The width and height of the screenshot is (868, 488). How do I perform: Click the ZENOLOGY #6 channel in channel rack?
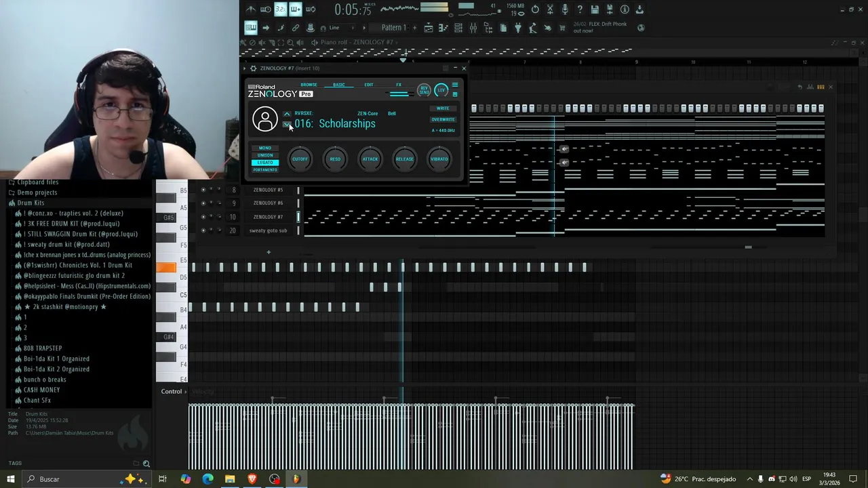click(x=268, y=203)
